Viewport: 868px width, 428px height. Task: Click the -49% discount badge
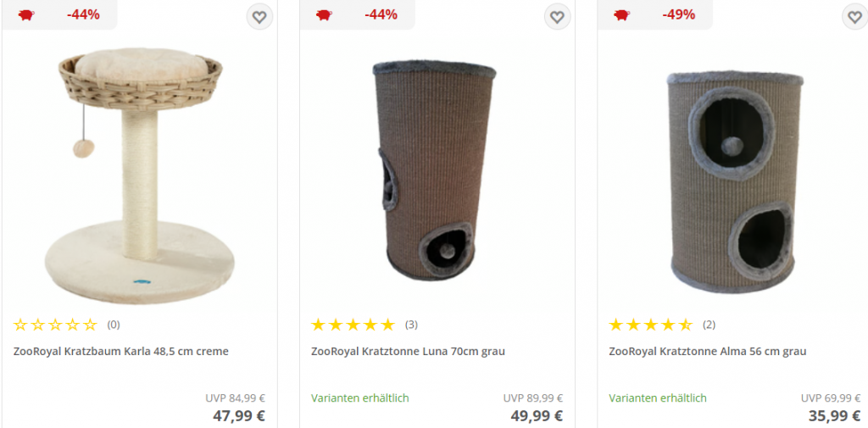[679, 15]
